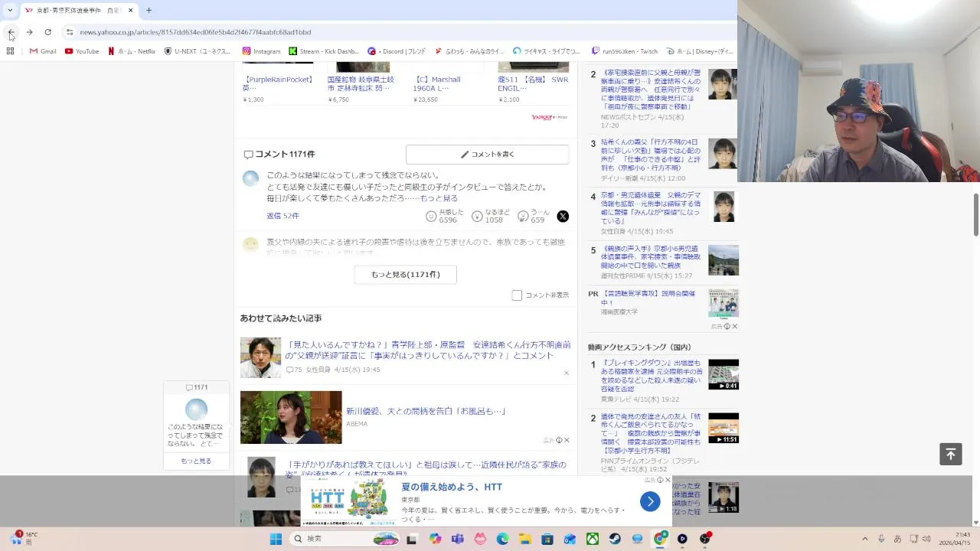Open the tab search dropdown arrow
This screenshot has width=980, height=551.
10,10
